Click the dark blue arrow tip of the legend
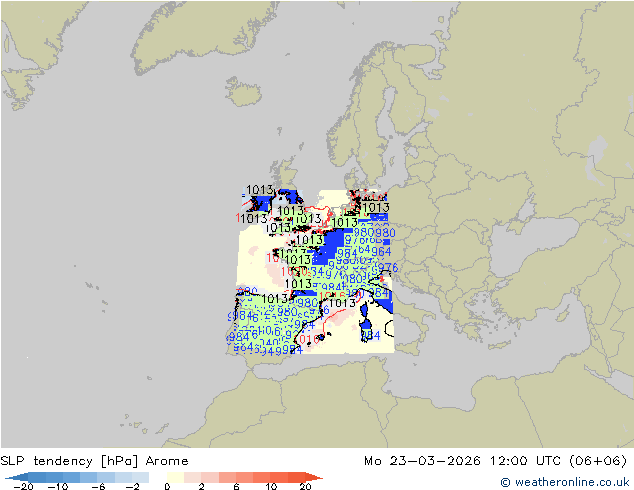This screenshot has width=634, height=490. [16, 477]
